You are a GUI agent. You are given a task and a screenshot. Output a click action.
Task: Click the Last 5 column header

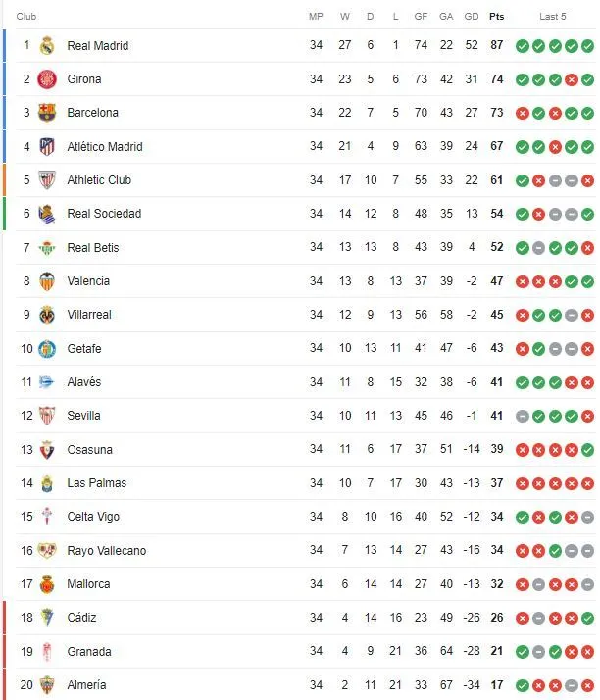tap(553, 17)
